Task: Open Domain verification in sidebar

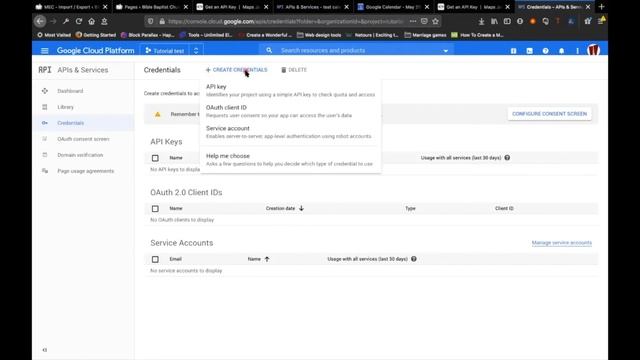Action: click(80, 155)
